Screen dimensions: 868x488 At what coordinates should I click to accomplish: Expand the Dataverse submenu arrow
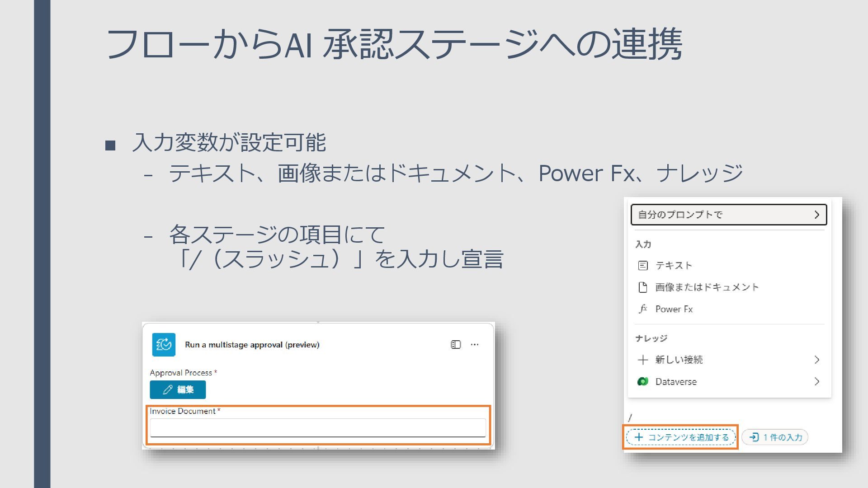(816, 382)
